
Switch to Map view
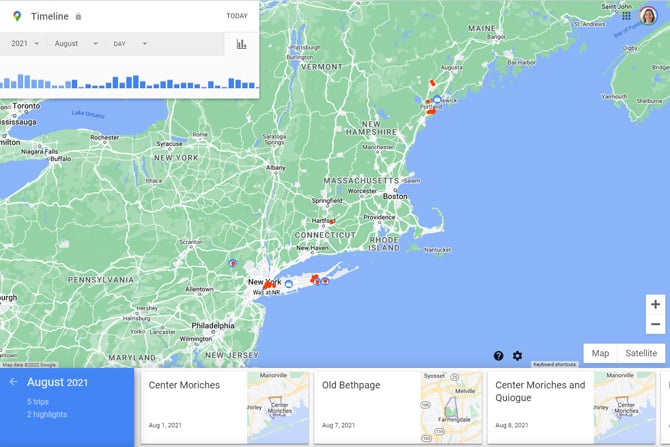[x=600, y=353]
